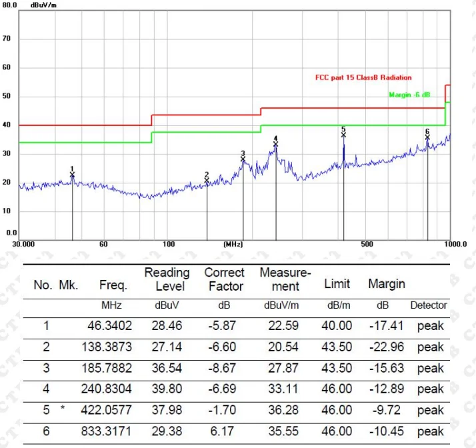Select frequency cell 422.0577
Image resolution: width=476 pixels, height=448 pixels.
[x=107, y=410]
